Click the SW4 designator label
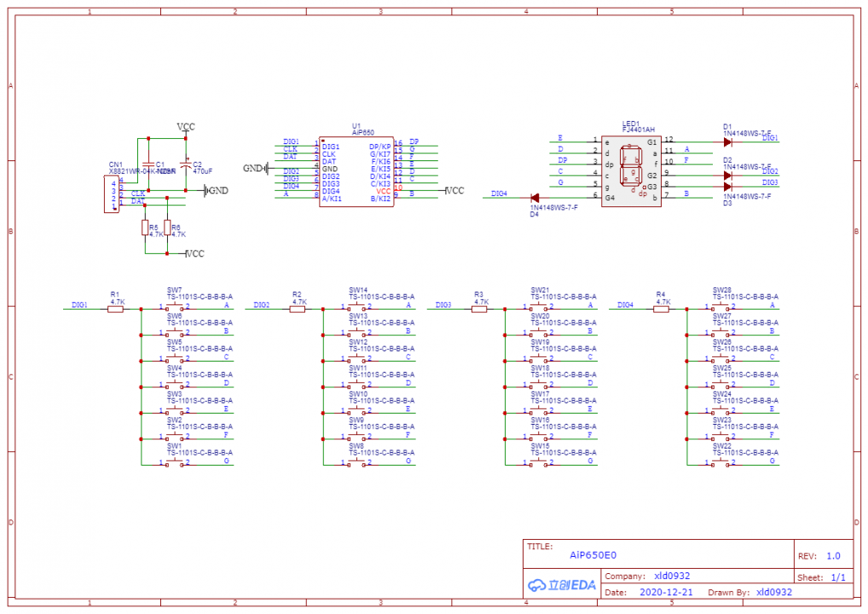 point(175,368)
